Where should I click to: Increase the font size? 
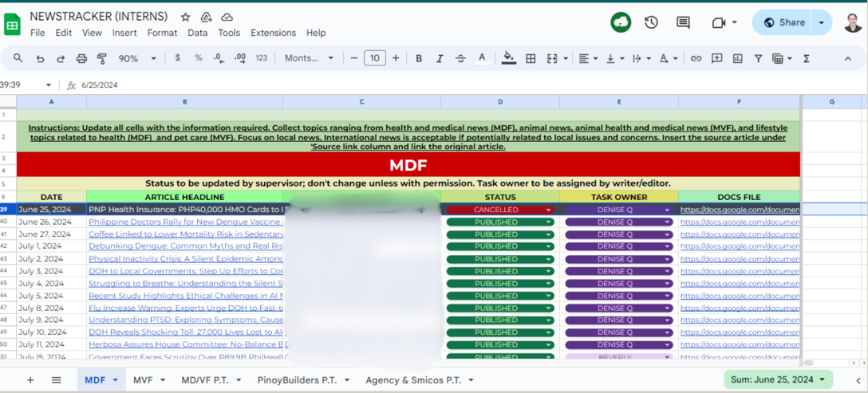(x=395, y=58)
